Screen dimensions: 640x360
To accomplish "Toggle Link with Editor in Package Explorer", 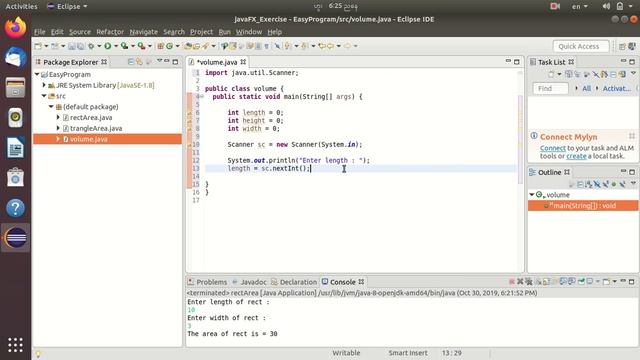I will point(140,62).
